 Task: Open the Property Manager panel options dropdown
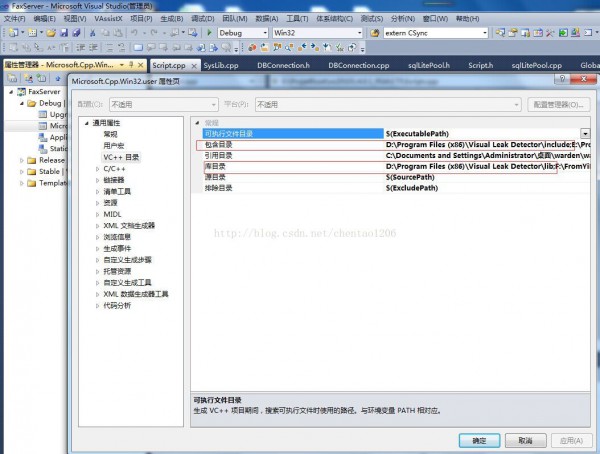pos(122,65)
